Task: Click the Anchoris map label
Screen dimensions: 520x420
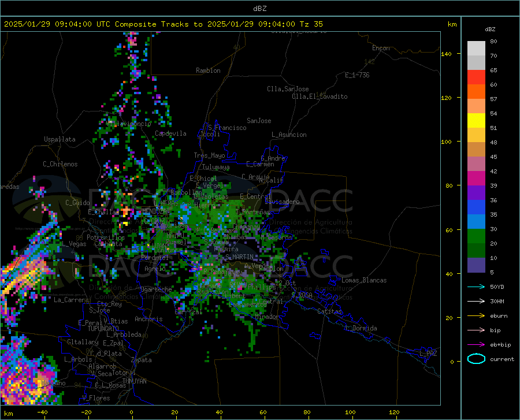Action: 148,319
